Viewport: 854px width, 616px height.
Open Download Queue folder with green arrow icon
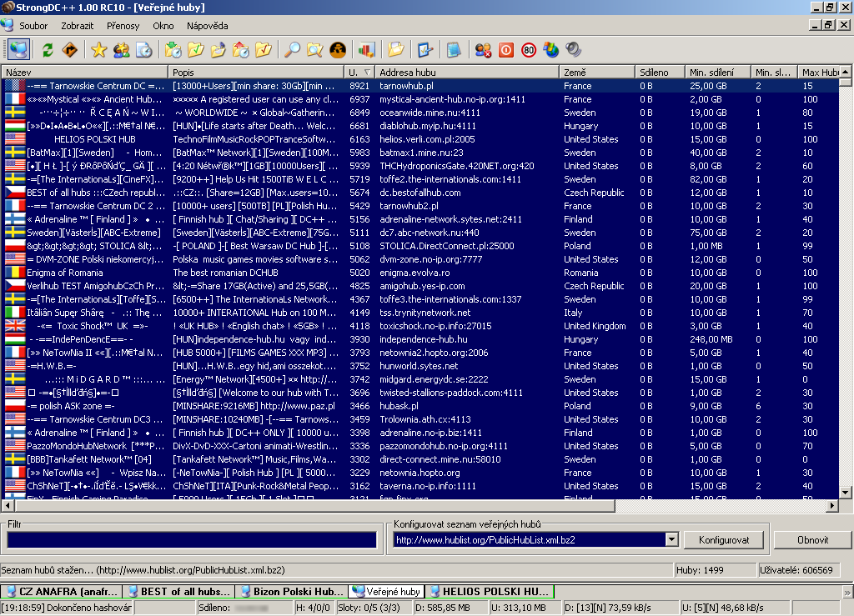click(173, 50)
